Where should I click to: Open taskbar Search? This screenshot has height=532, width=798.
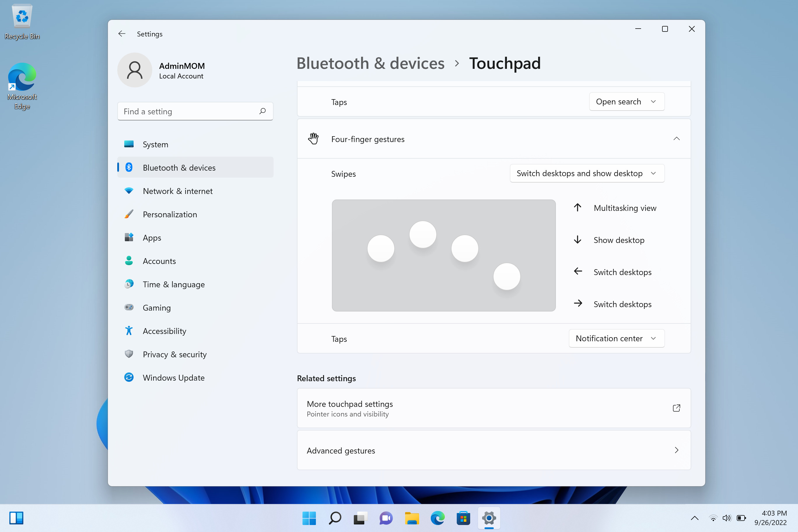click(x=335, y=518)
